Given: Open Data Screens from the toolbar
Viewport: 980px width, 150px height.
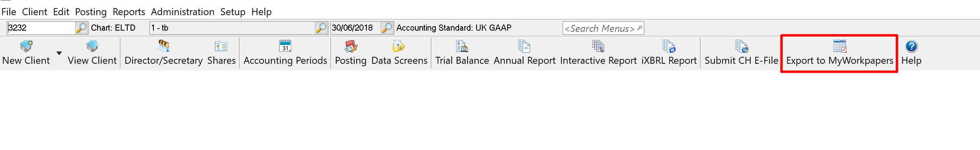Looking at the screenshot, I should click(x=399, y=46).
